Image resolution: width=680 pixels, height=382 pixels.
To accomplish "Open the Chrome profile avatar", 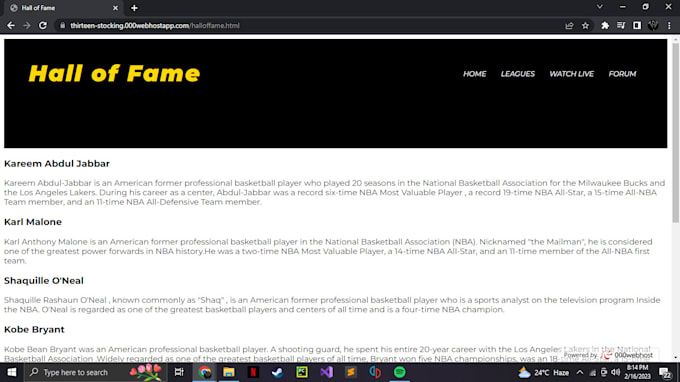I will click(x=653, y=26).
